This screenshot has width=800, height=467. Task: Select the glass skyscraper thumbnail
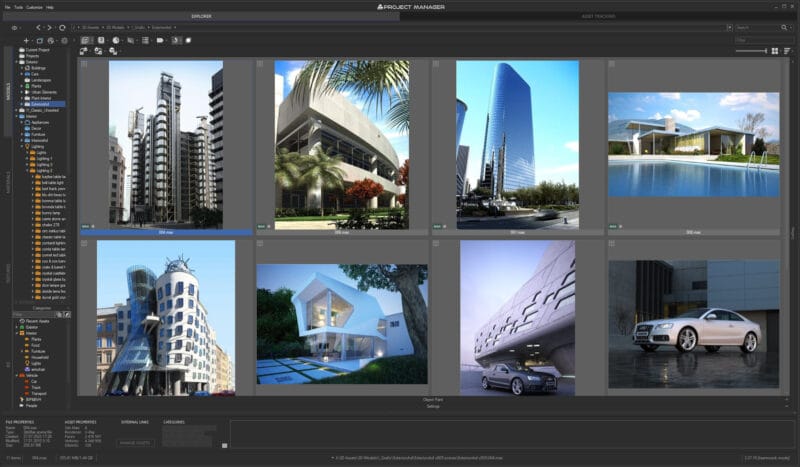[517, 145]
